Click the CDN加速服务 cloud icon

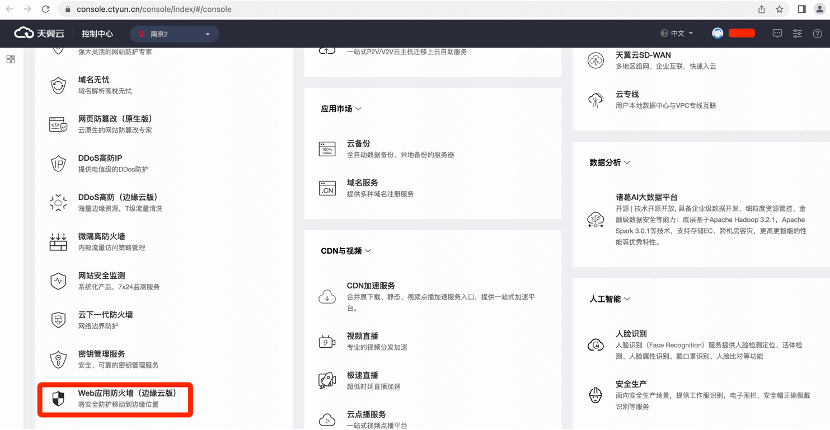tap(327, 297)
